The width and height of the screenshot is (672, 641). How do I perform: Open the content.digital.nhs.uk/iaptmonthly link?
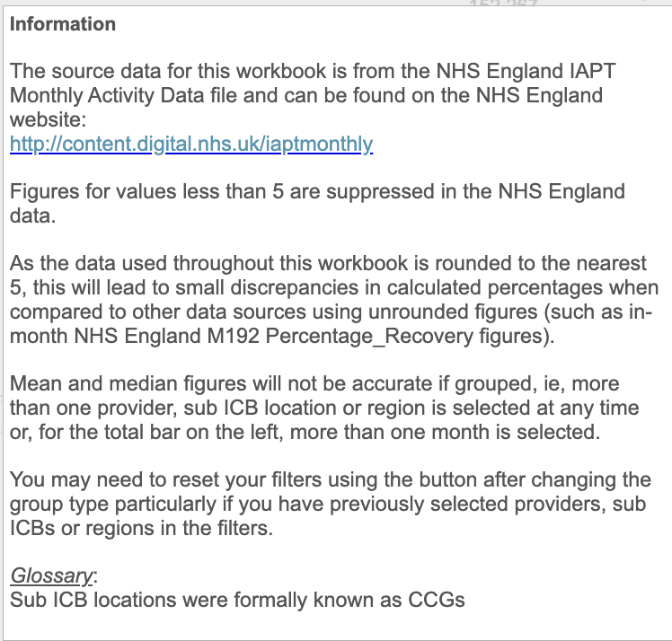[190, 144]
